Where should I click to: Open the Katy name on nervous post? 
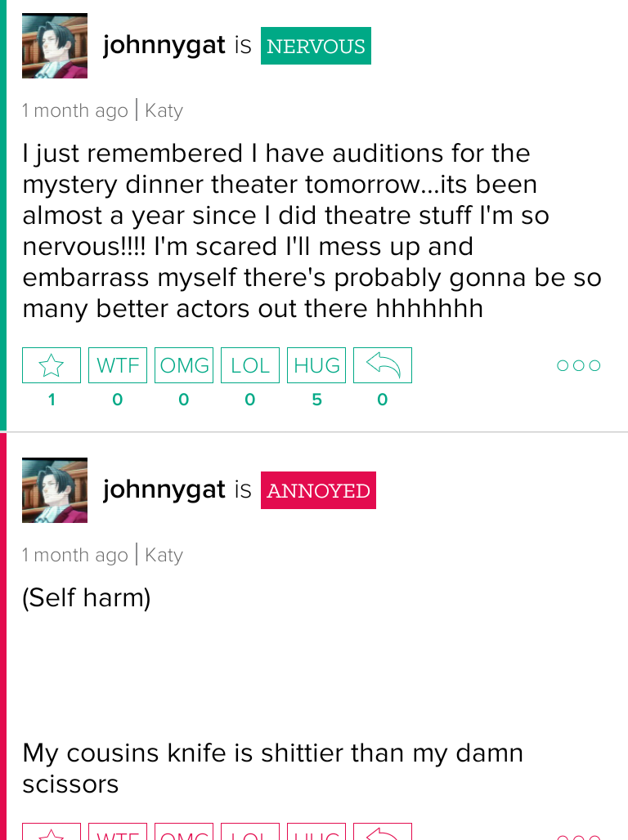(x=164, y=111)
